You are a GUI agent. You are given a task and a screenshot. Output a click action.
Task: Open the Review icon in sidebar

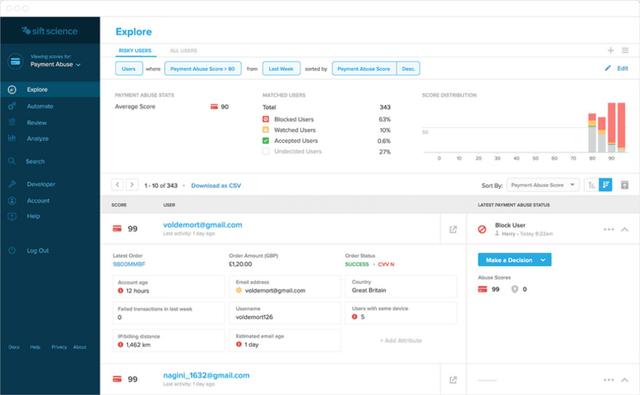click(x=12, y=122)
